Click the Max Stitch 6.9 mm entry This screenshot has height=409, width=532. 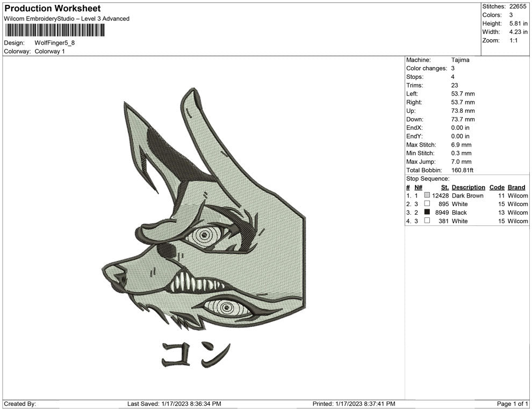click(x=459, y=144)
